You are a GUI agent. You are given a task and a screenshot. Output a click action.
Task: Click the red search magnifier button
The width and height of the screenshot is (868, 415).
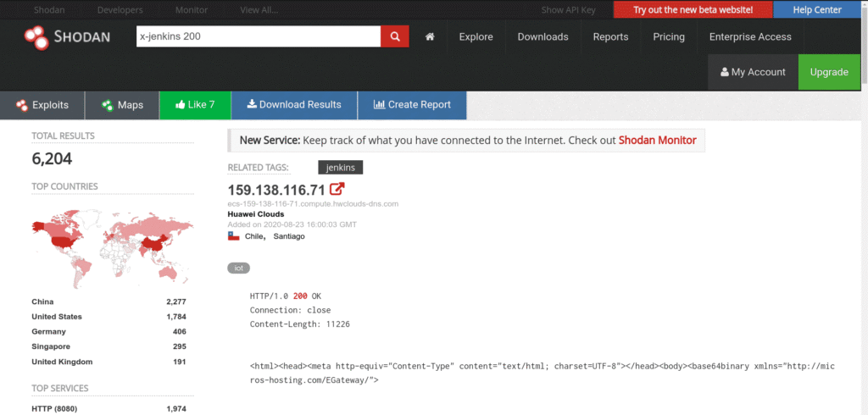(x=395, y=36)
